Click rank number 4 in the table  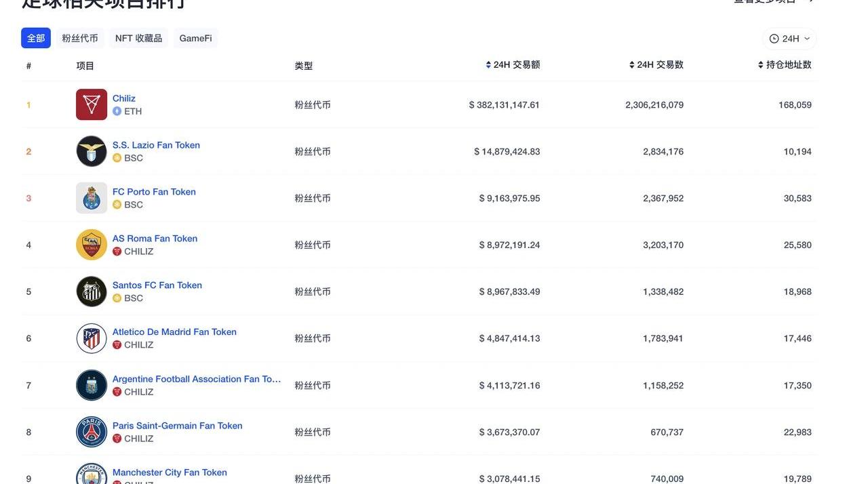[28, 245]
